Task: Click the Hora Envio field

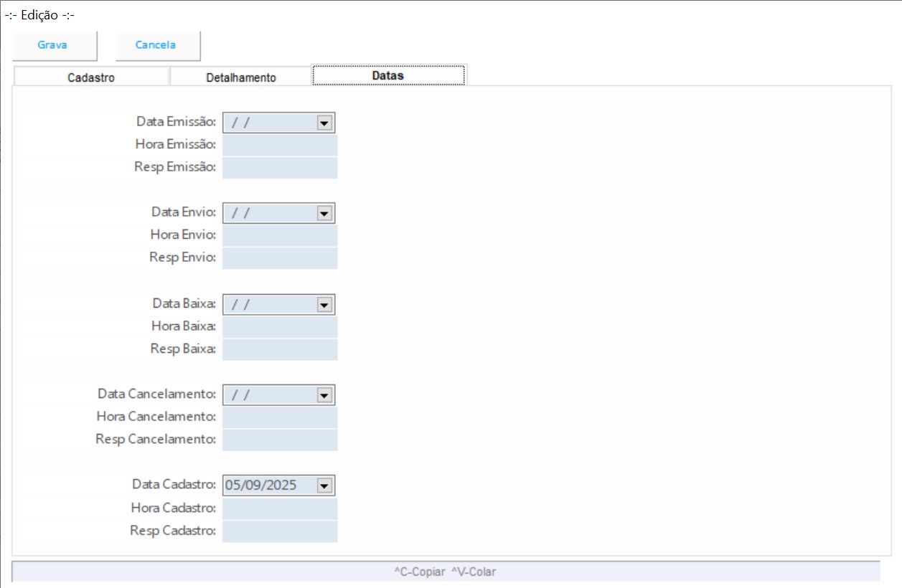Action: [x=279, y=236]
